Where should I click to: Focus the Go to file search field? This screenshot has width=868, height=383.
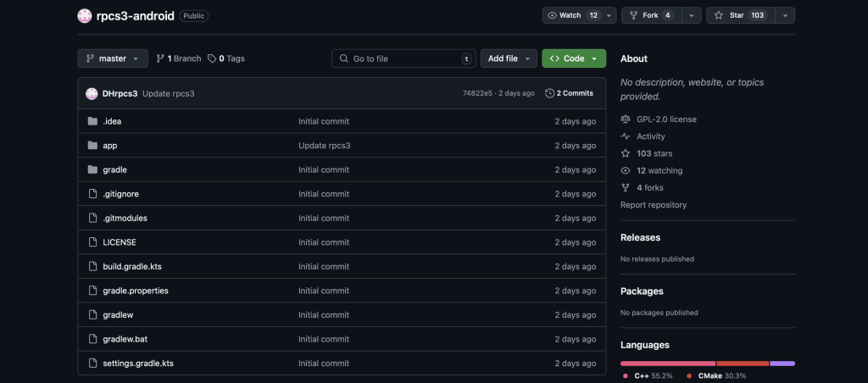[x=403, y=58]
